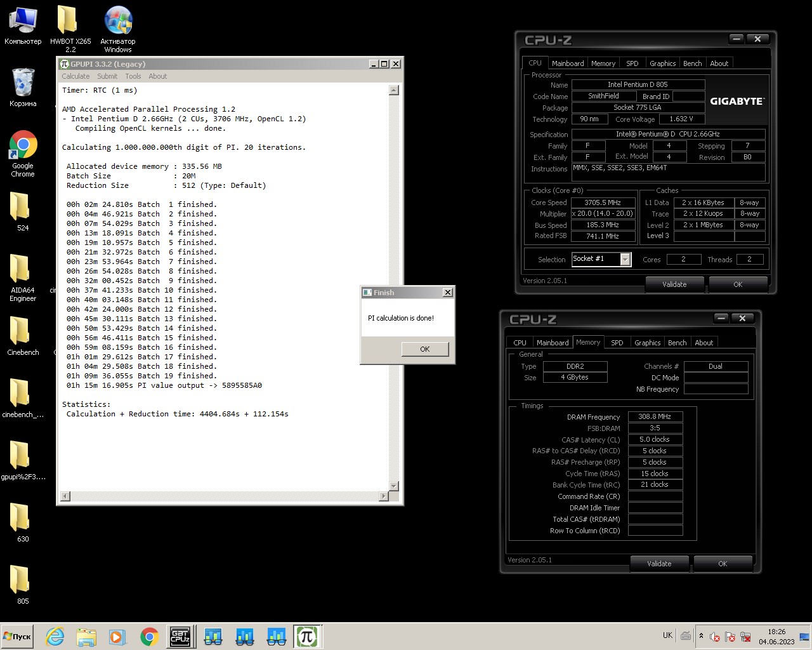
Task: Switch to SPD tab in upper CPU-Z
Action: point(632,63)
